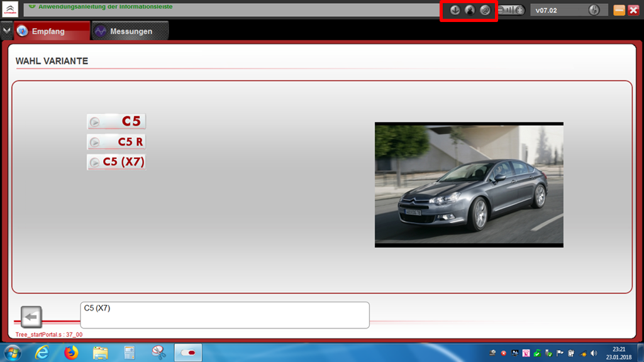
Task: Increase display size with the plus button
Action: click(520, 10)
